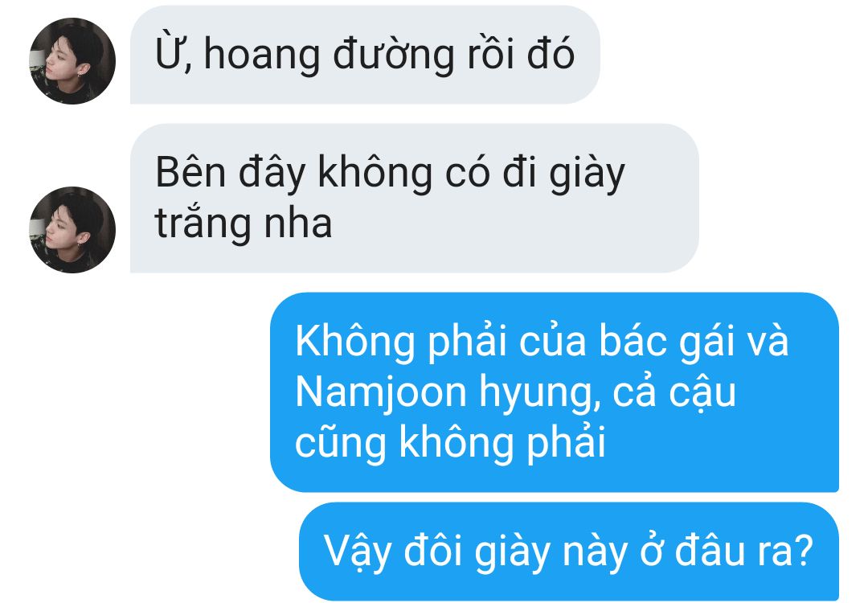Image resolution: width=868 pixels, height=603 pixels.
Task: Click the words "trắng nha" in gray bubble
Action: point(244,224)
